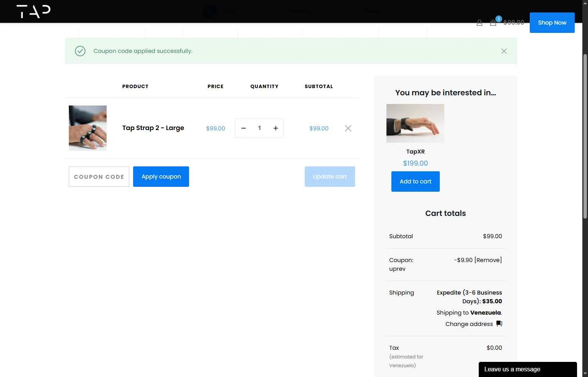Image resolution: width=588 pixels, height=377 pixels.
Task: Add TapXR to cart
Action: [416, 182]
